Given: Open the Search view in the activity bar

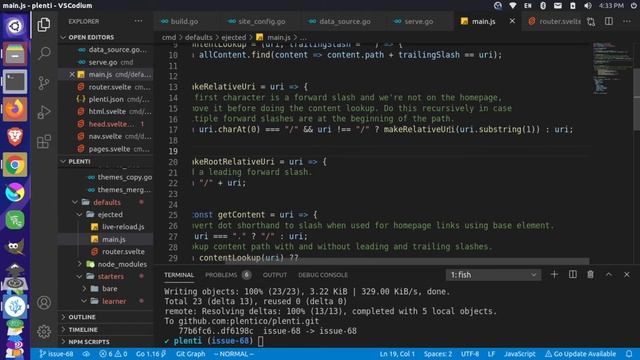Looking at the screenshot, I should tap(44, 53).
